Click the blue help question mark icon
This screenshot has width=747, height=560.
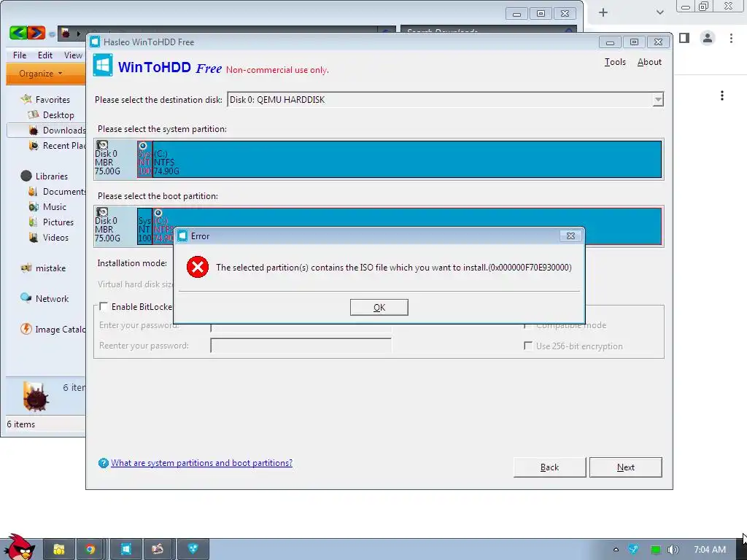[104, 463]
